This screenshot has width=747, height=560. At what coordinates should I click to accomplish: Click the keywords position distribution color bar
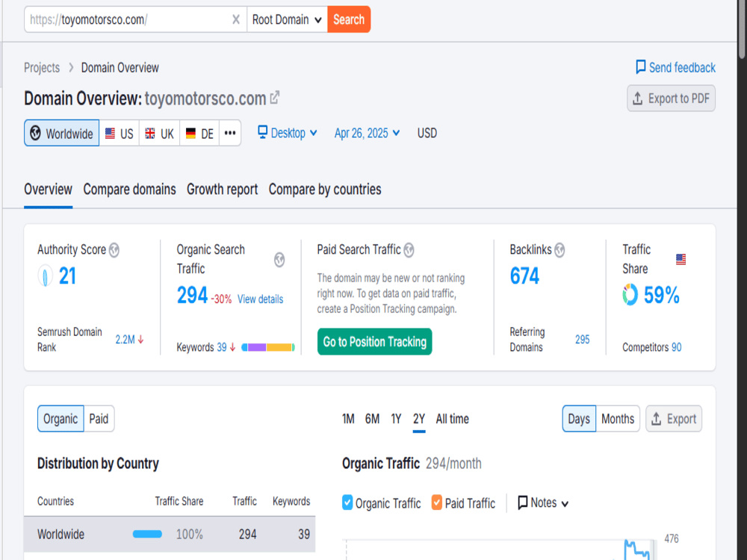point(268,347)
